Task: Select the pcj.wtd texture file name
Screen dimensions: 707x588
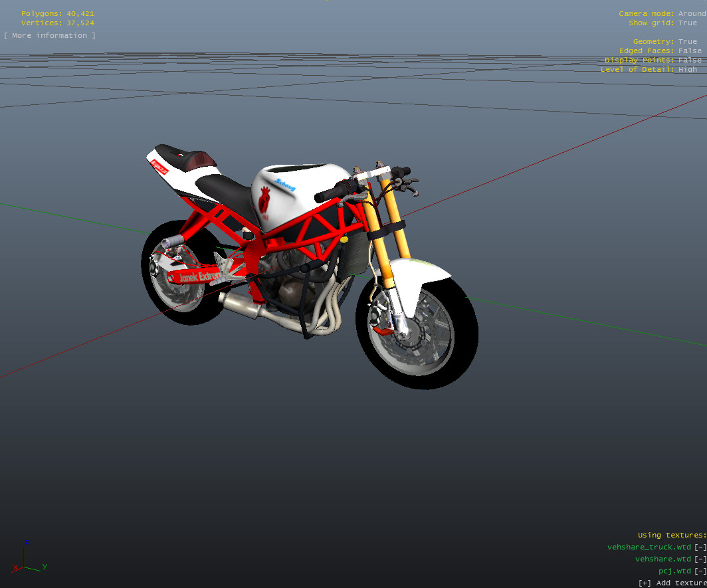Action: point(674,571)
